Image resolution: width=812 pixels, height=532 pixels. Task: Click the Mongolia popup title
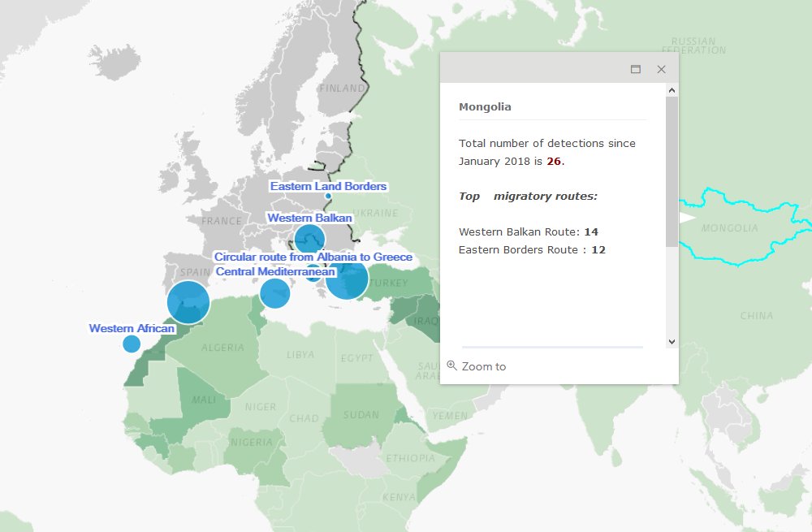coord(485,106)
